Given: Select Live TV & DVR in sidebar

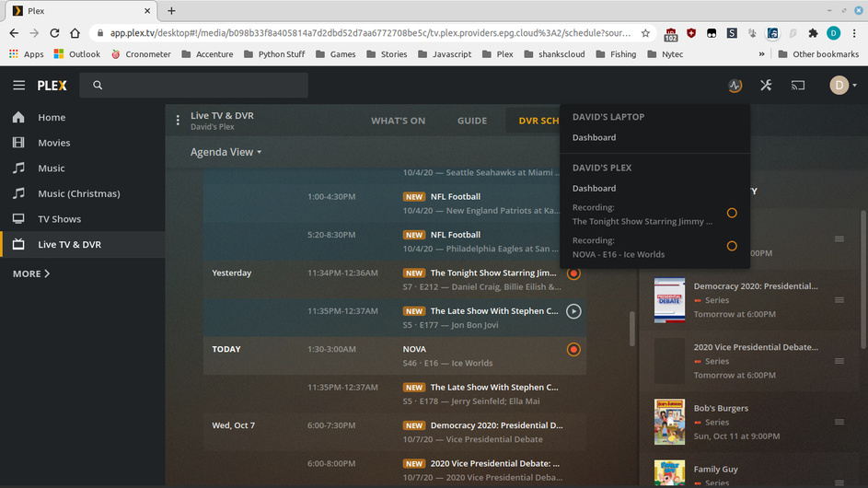Looking at the screenshot, I should click(83, 244).
